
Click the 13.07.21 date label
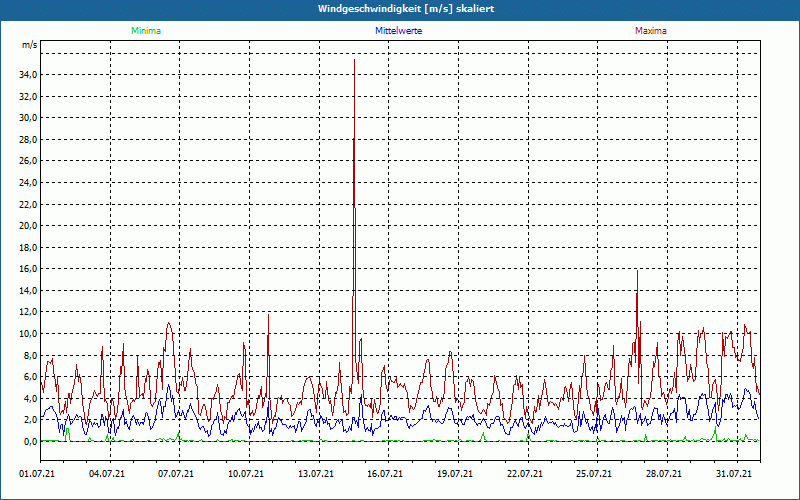(316, 474)
